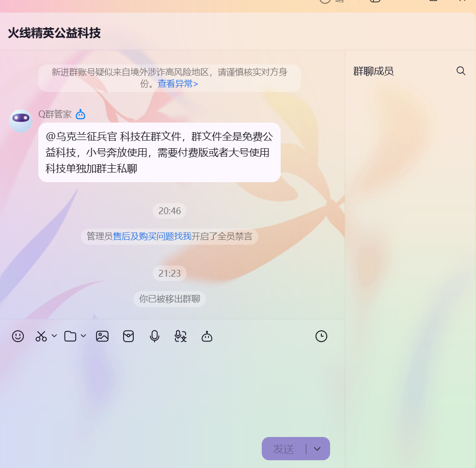Click the microphone voice message icon

155,336
